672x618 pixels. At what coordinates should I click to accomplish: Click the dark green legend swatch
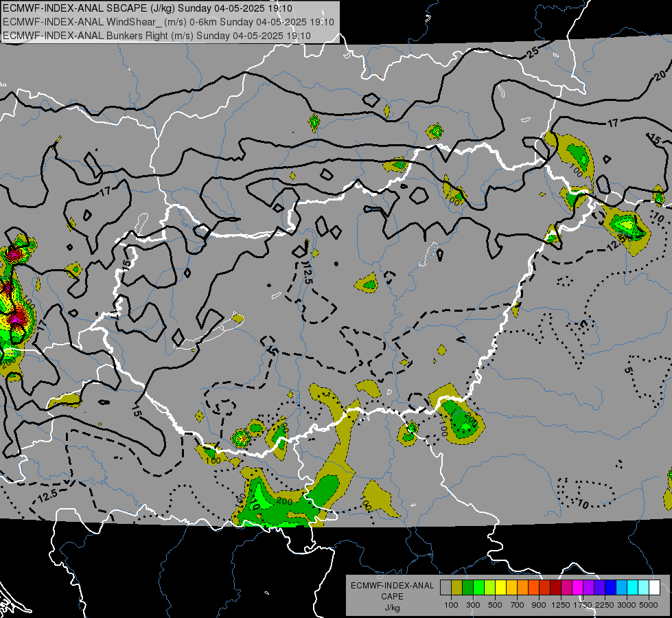point(467,587)
